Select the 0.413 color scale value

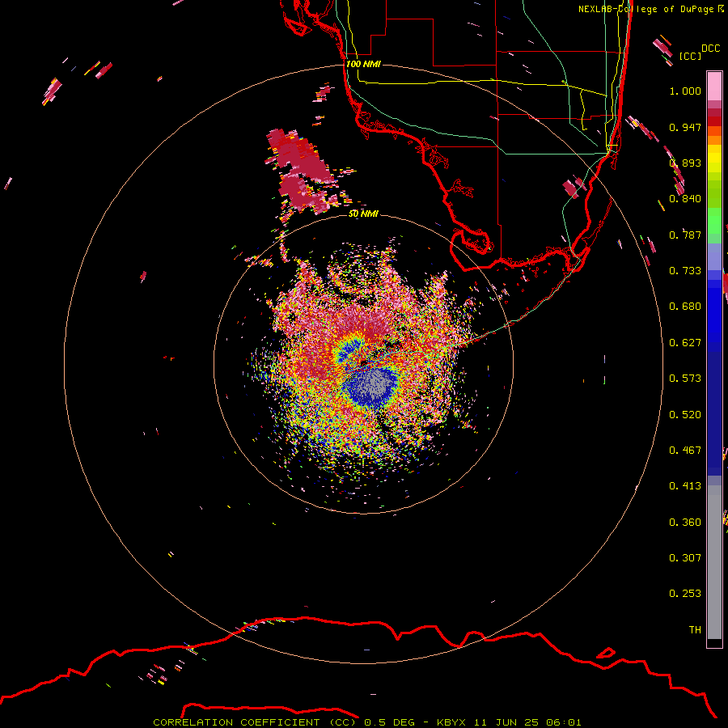pyautogui.click(x=685, y=486)
